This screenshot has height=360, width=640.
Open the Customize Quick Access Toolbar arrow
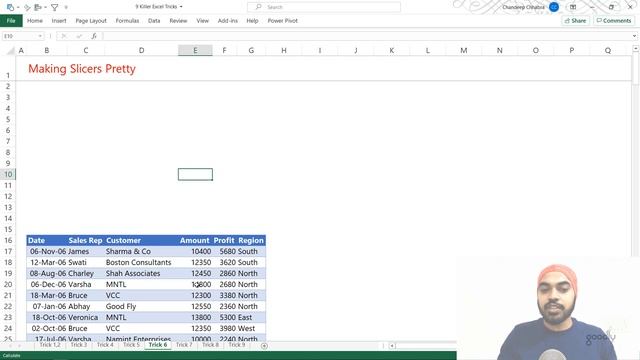(66, 7)
